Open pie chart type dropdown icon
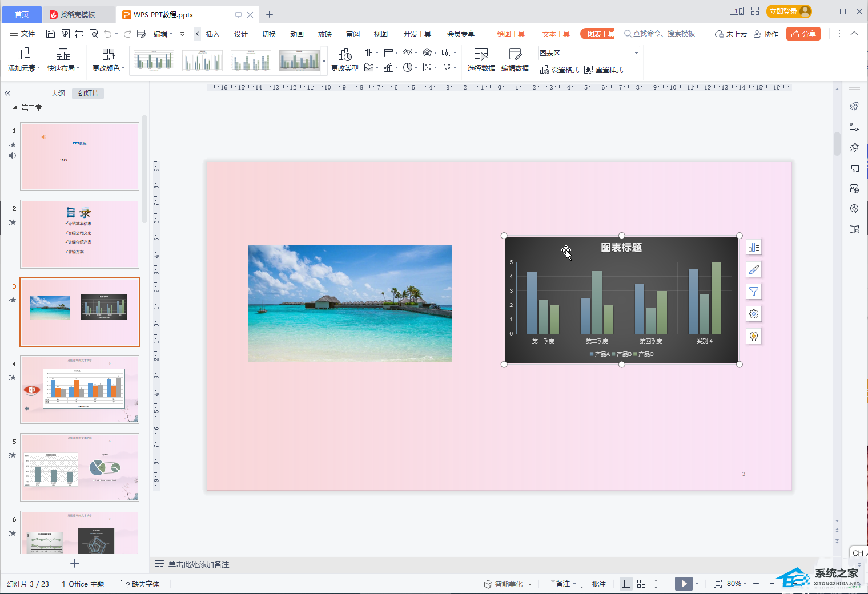Viewport: 868px width, 594px height. click(410, 67)
